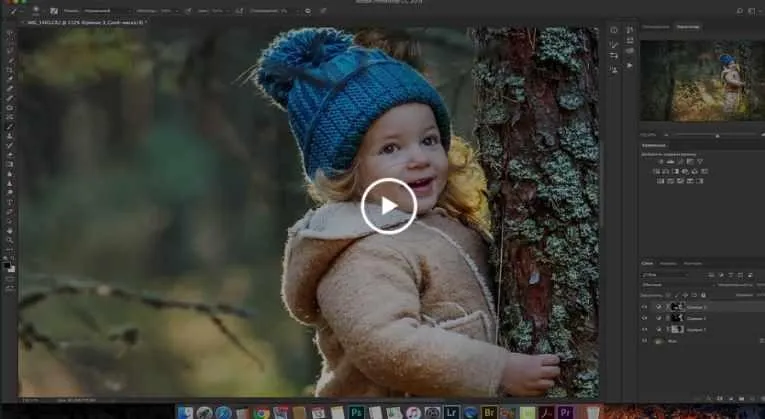Switch to the Navigator tab

[x=688, y=27]
